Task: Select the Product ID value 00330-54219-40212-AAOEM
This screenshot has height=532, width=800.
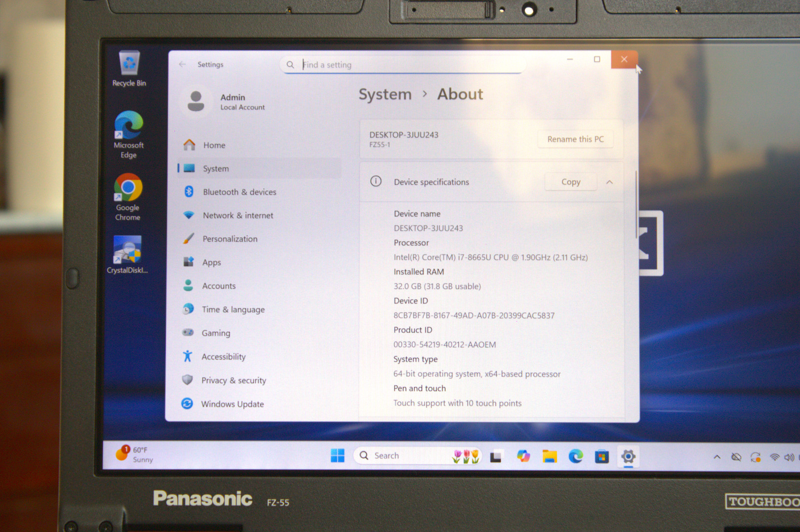Action: [x=444, y=345]
